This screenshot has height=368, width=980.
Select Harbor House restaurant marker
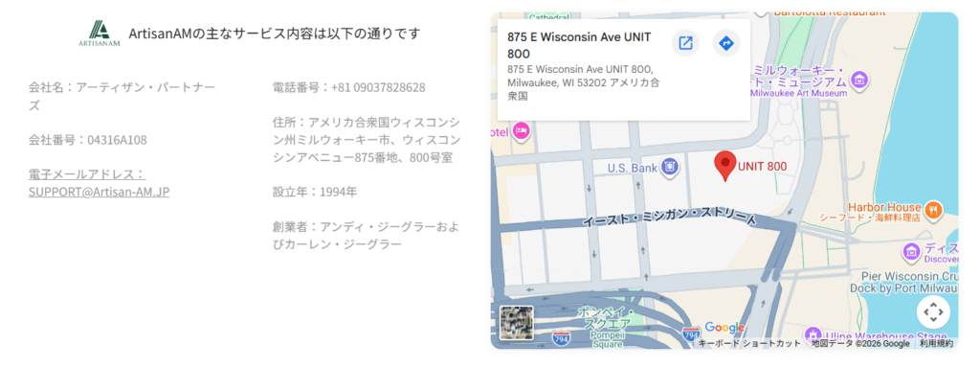point(932,210)
